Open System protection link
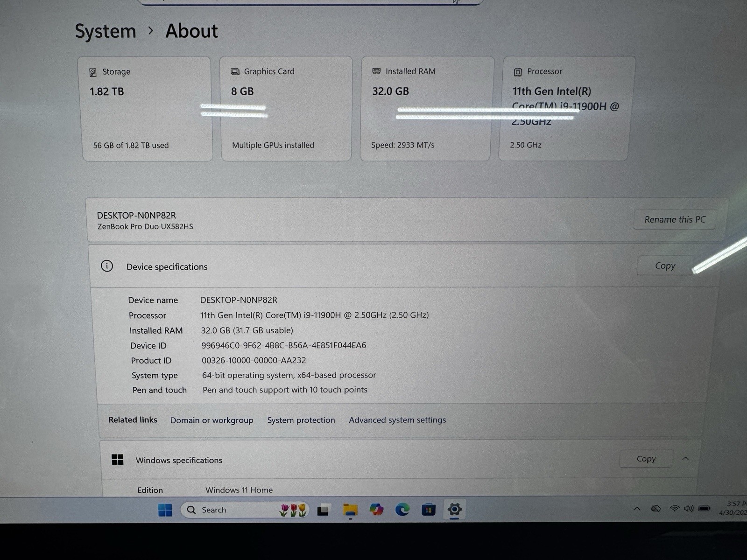 301,420
